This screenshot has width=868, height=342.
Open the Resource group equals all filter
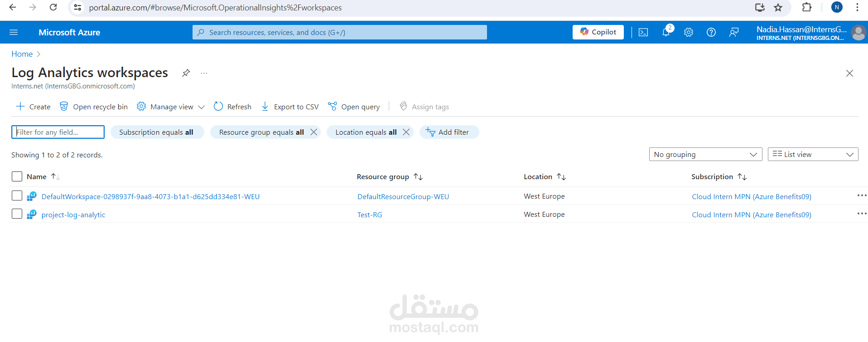pyautogui.click(x=261, y=132)
